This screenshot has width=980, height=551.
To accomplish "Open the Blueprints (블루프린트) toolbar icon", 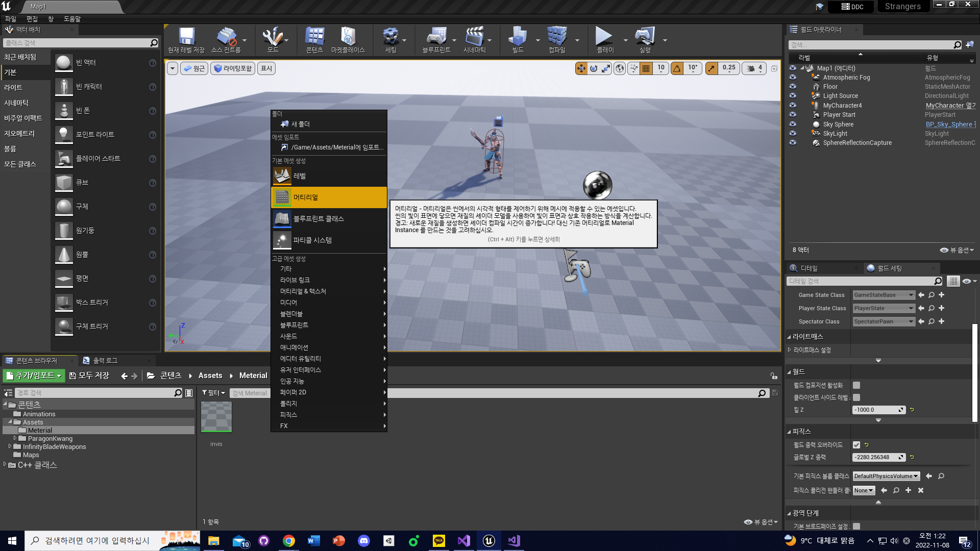I will 436,37.
